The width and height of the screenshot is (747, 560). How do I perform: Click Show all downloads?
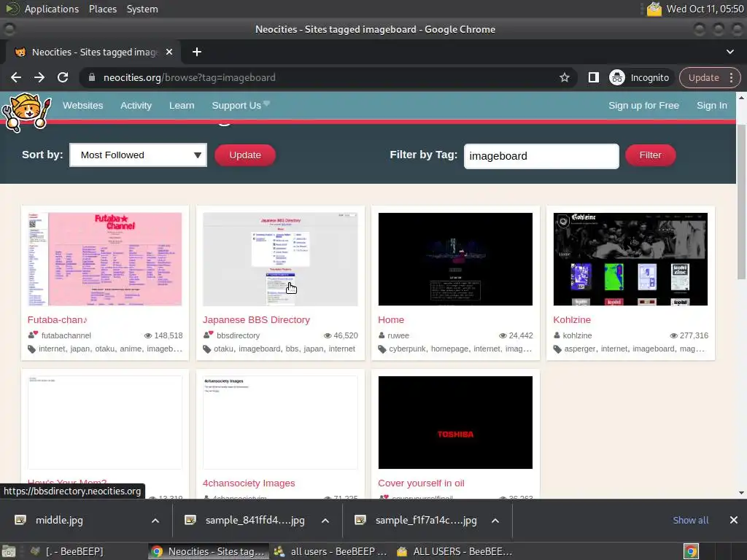point(690,520)
